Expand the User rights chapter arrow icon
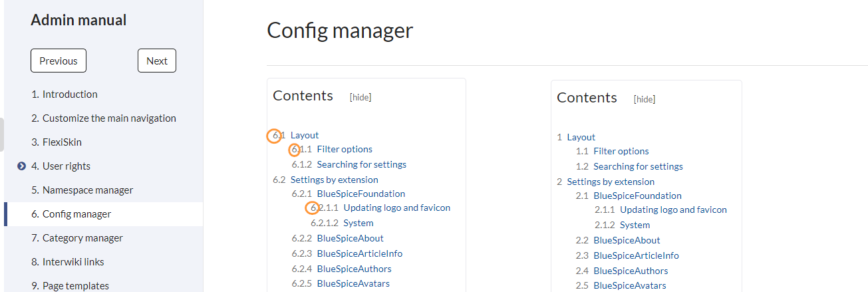 [21, 166]
